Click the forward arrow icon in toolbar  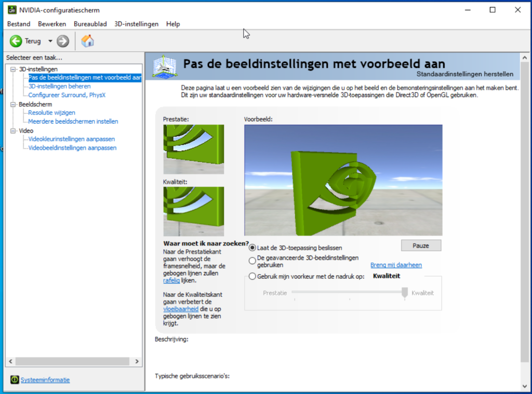click(63, 41)
